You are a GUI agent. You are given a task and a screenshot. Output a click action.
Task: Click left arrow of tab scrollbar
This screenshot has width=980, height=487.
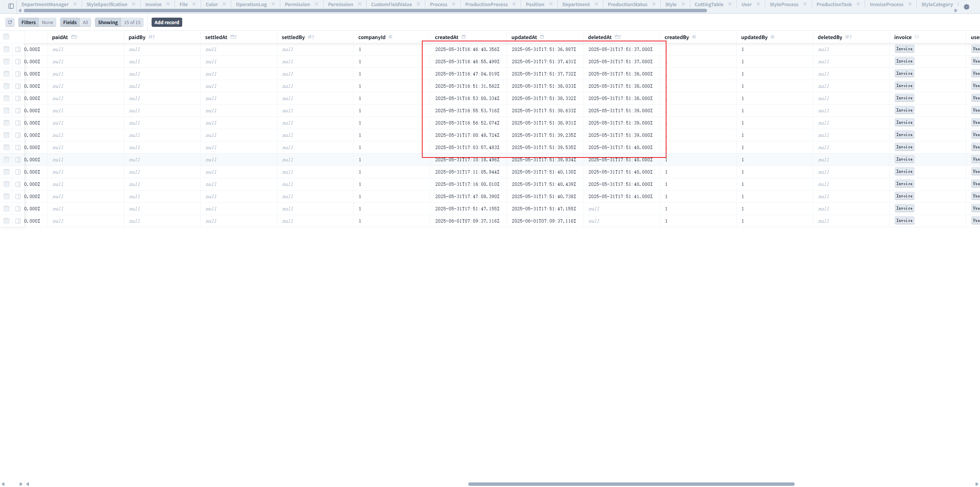[x=20, y=11]
